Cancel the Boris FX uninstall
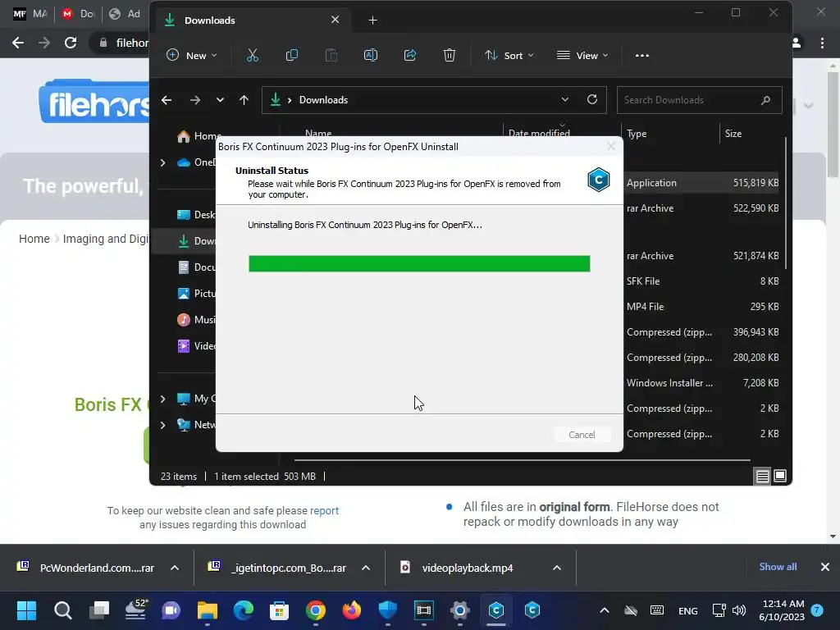The height and width of the screenshot is (630, 840). pyautogui.click(x=582, y=435)
